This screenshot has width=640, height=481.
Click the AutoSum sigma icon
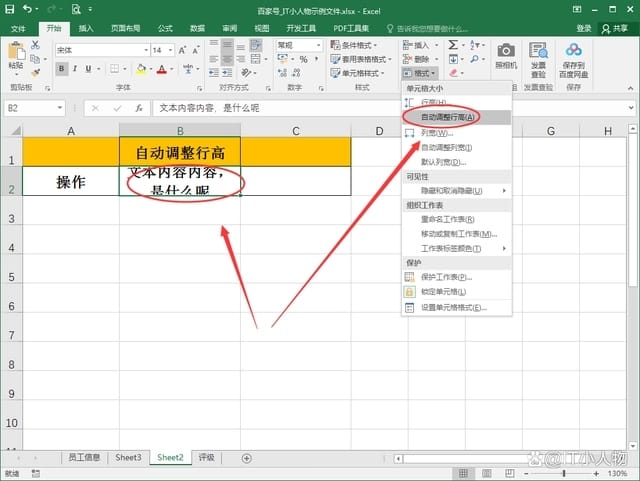pos(453,45)
